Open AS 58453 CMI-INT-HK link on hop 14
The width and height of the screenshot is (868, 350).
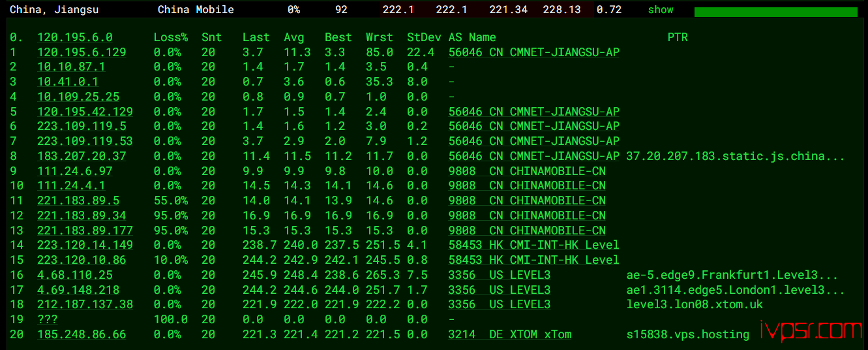pos(534,245)
